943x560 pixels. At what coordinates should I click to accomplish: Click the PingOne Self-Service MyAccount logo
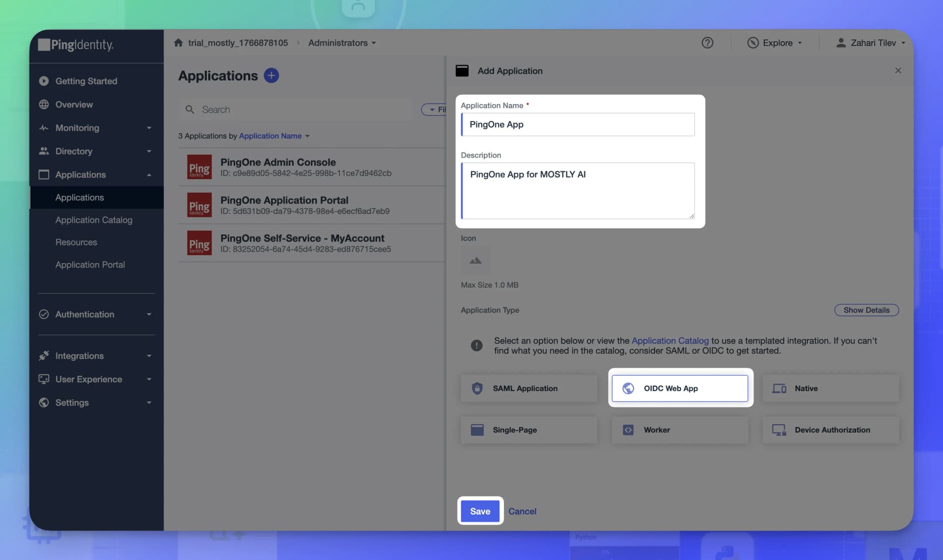(x=199, y=243)
